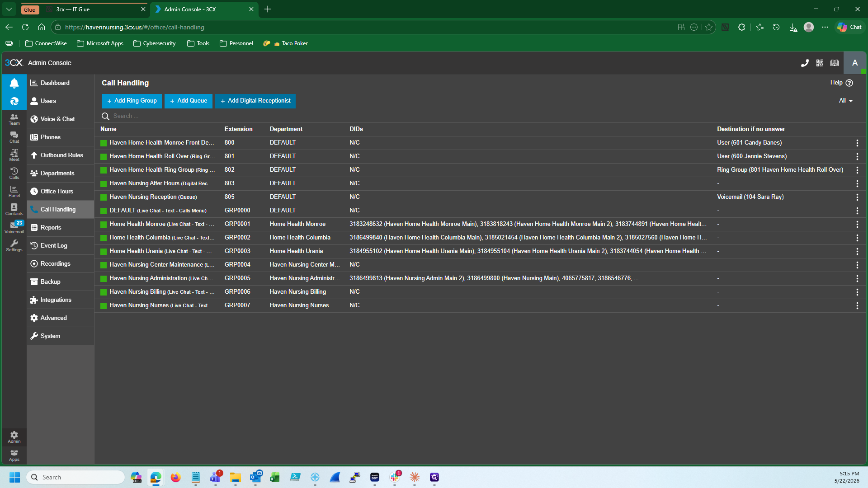868x488 pixels.
Task: Go to Users in the admin menu
Action: [61, 101]
